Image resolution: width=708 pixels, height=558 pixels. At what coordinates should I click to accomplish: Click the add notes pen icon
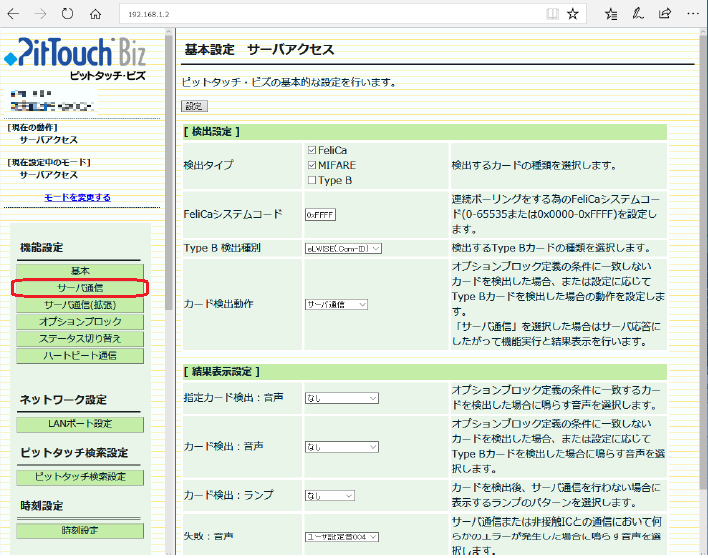pyautogui.click(x=638, y=14)
